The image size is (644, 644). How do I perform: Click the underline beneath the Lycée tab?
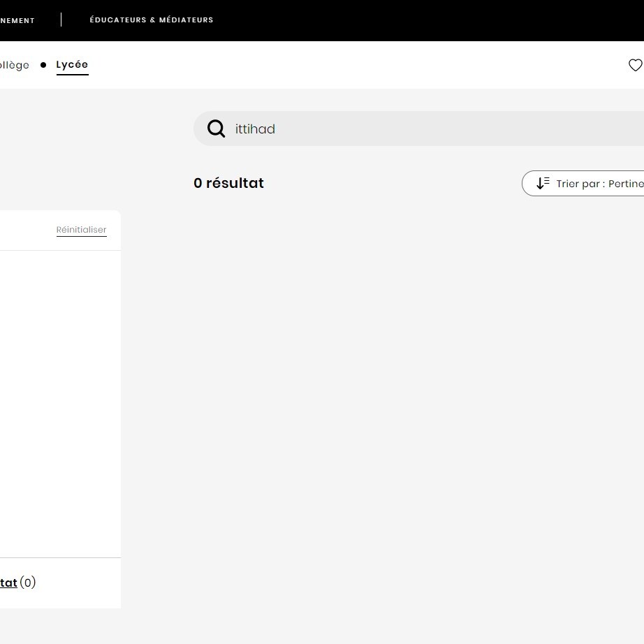72,75
